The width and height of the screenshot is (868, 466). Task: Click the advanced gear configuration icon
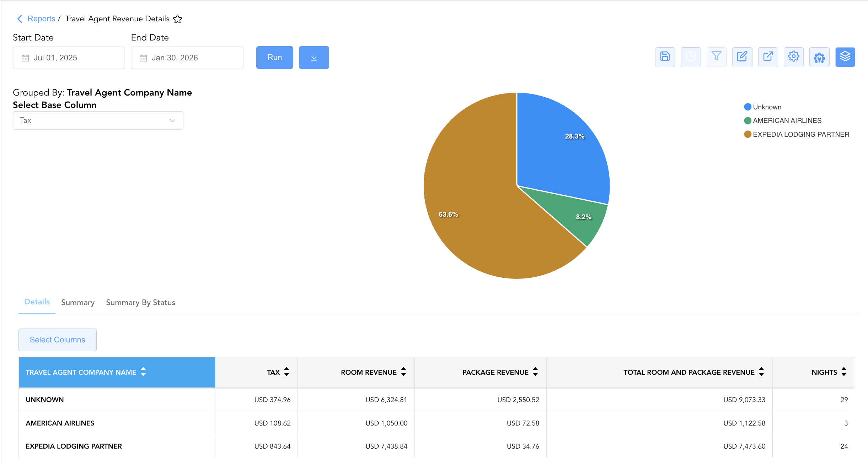819,57
